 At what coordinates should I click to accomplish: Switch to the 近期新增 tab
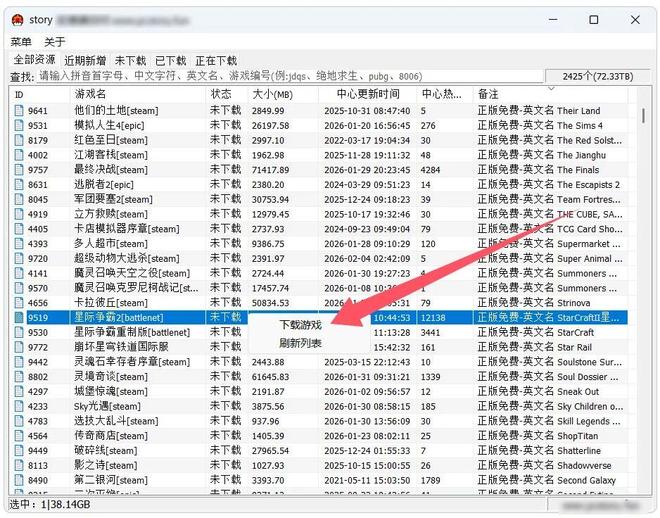click(x=85, y=61)
